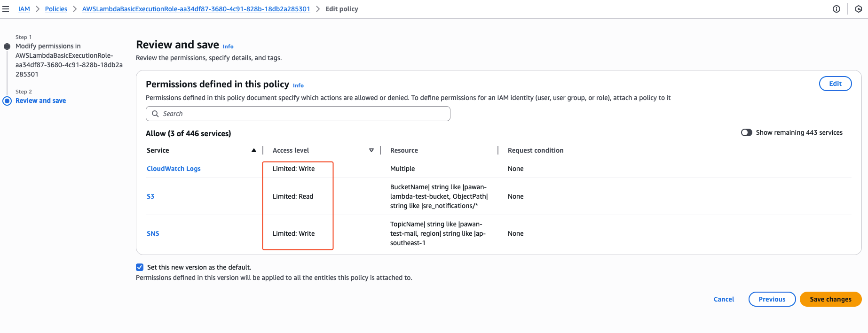Click the Access level column header
This screenshot has height=333, width=868.
291,150
